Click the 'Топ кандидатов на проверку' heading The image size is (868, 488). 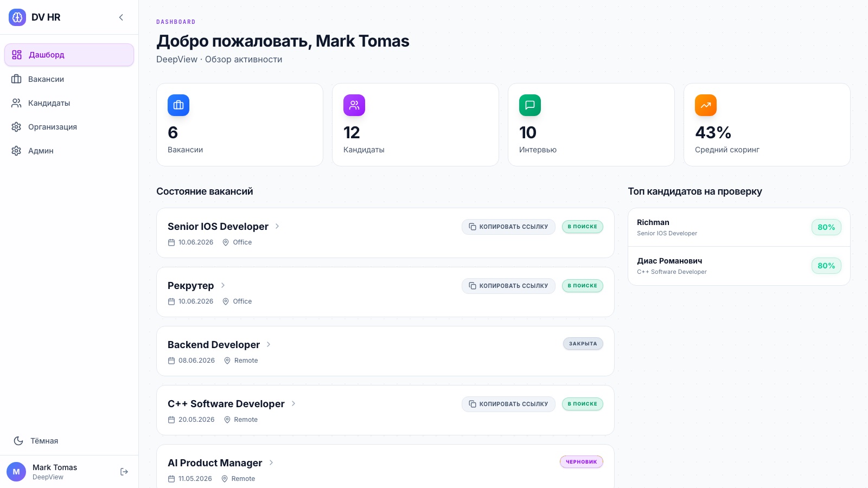click(695, 191)
